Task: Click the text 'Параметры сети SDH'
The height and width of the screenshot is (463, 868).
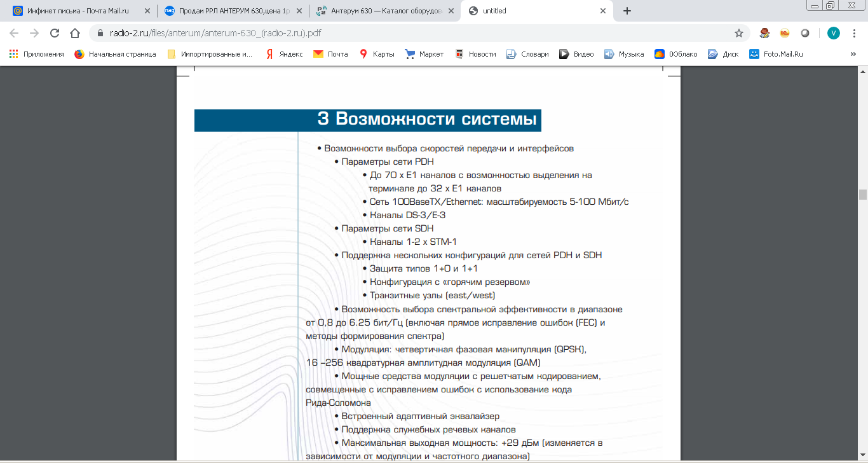Action: (388, 228)
